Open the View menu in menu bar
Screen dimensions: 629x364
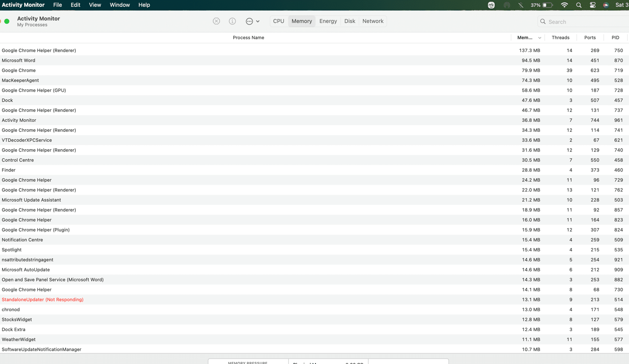coord(95,5)
